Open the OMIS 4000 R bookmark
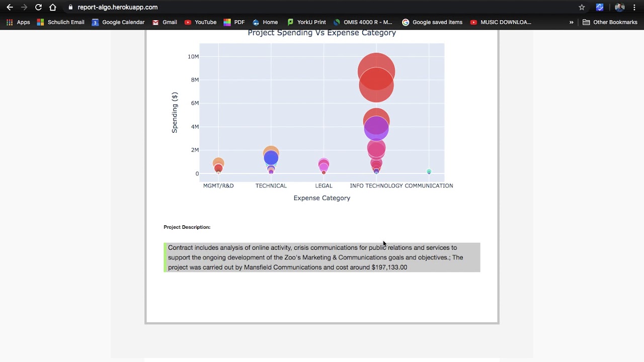 [x=363, y=22]
